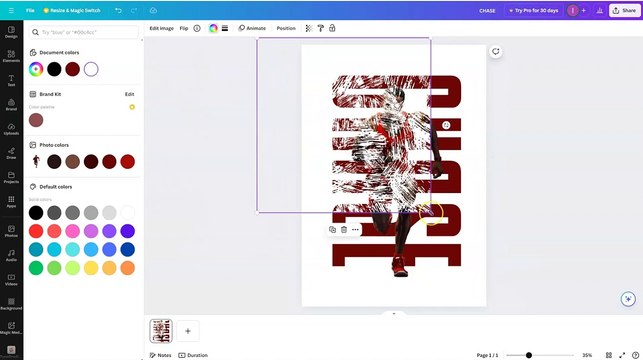Screen dimensions: 643x360
Task: Select pink default color swatch
Action: click(x=73, y=231)
